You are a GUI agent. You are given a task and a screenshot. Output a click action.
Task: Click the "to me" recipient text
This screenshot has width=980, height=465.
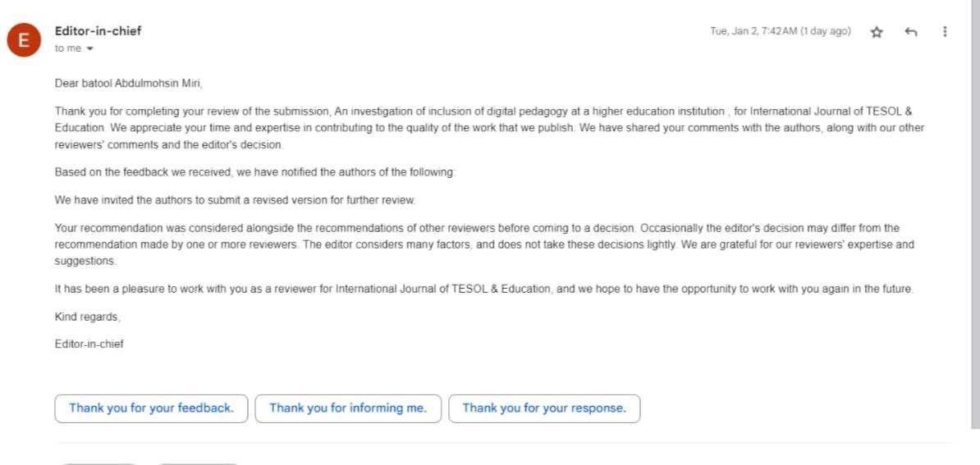pyautogui.click(x=68, y=48)
